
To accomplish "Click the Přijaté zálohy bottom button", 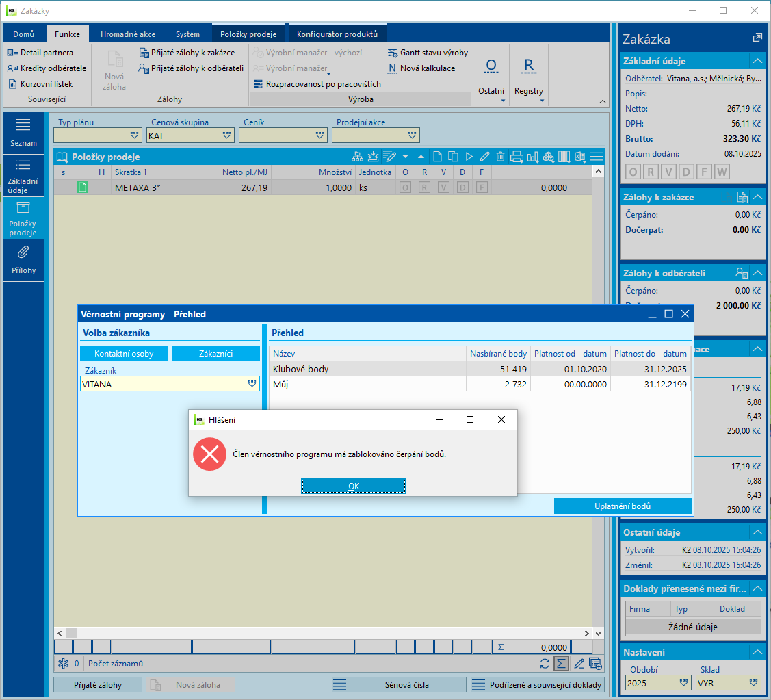I will coord(98,685).
